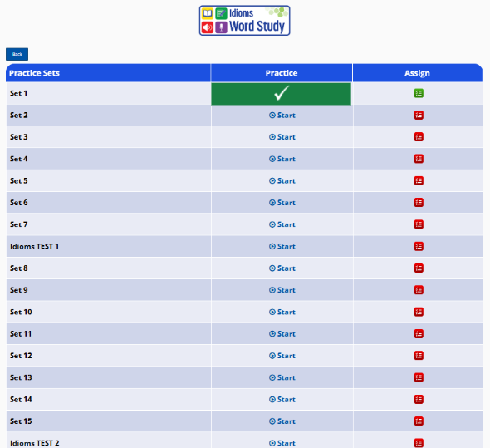Click the red assign icon for Set 5
This screenshot has height=448, width=490.
419,181
